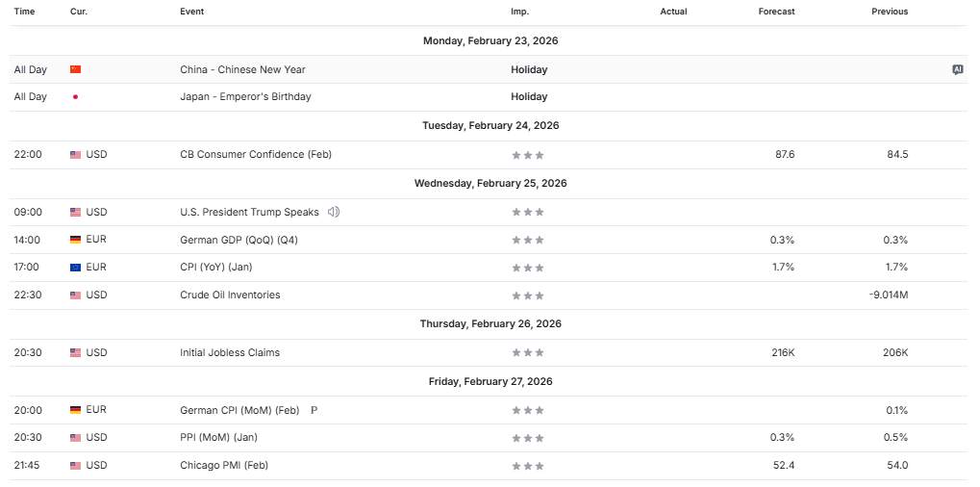Viewport: 980px width, 487px height.
Task: Click the China flag icon
Action: point(75,69)
